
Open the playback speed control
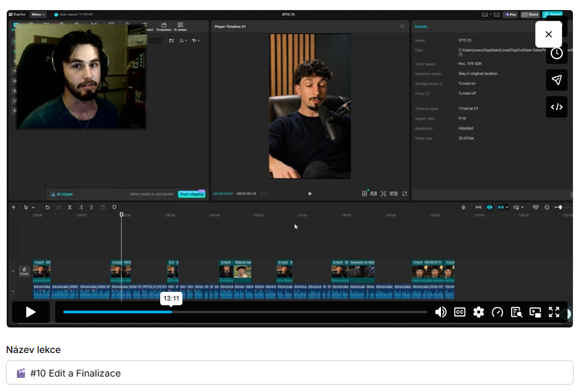[498, 312]
